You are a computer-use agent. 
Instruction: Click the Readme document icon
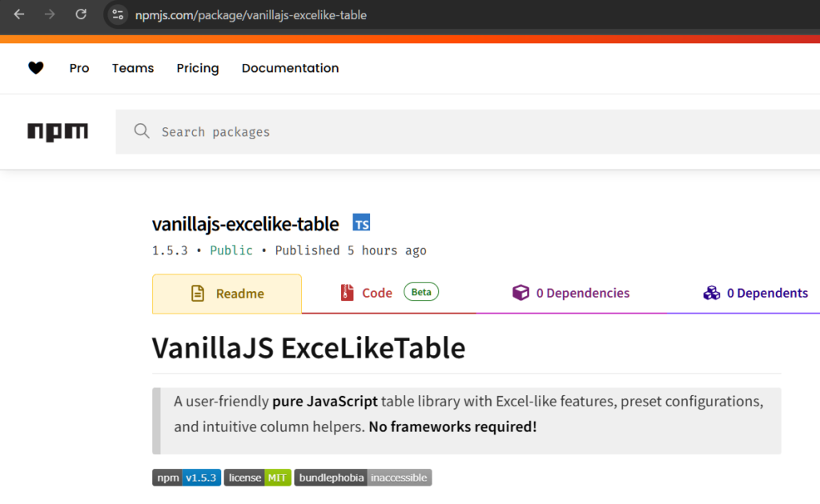[198, 294]
